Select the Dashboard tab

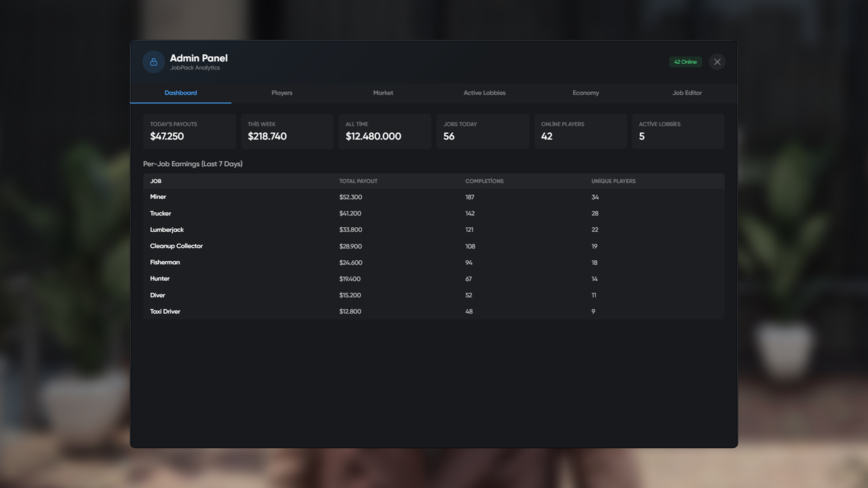pos(180,93)
